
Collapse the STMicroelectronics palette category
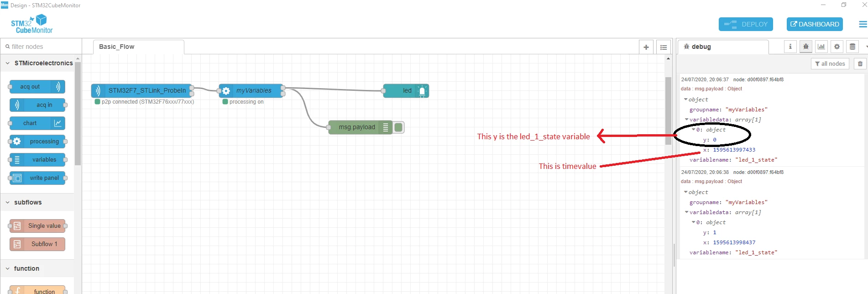(7, 63)
